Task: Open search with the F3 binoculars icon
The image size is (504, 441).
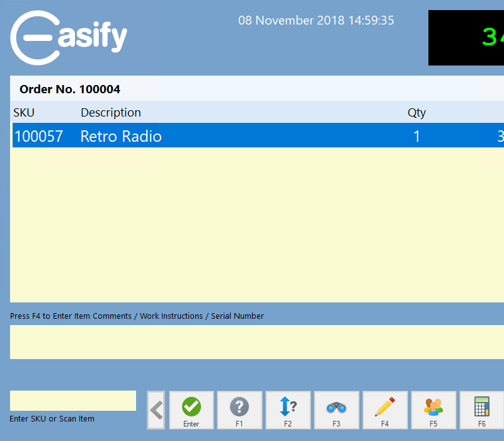Action: (336, 410)
